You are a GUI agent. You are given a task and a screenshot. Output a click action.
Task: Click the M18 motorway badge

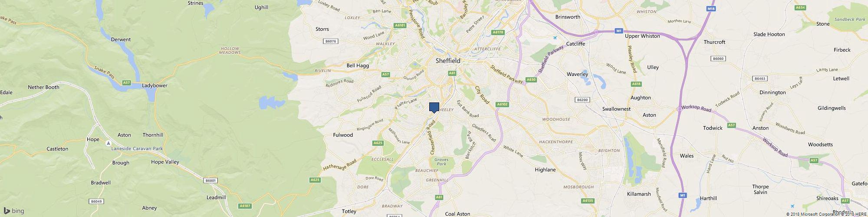[x=710, y=8]
